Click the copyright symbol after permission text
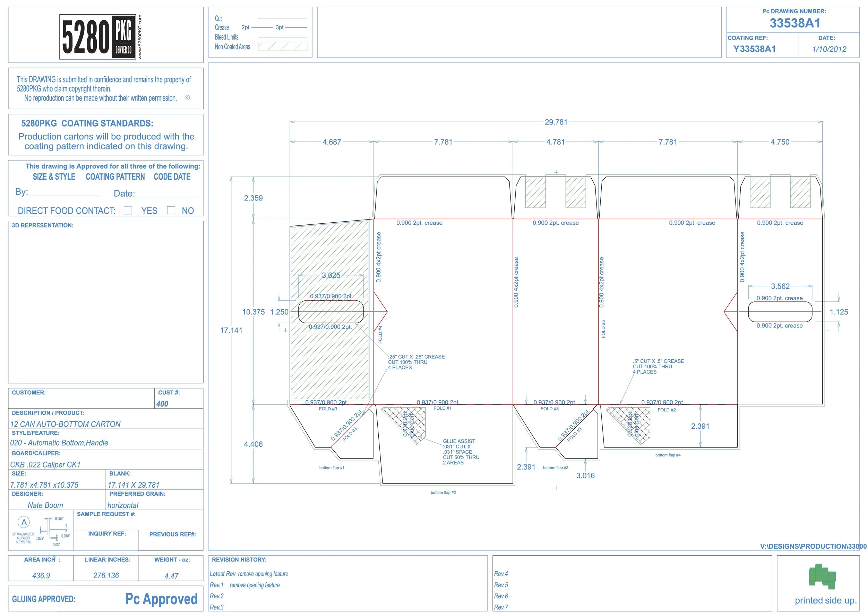 click(187, 98)
